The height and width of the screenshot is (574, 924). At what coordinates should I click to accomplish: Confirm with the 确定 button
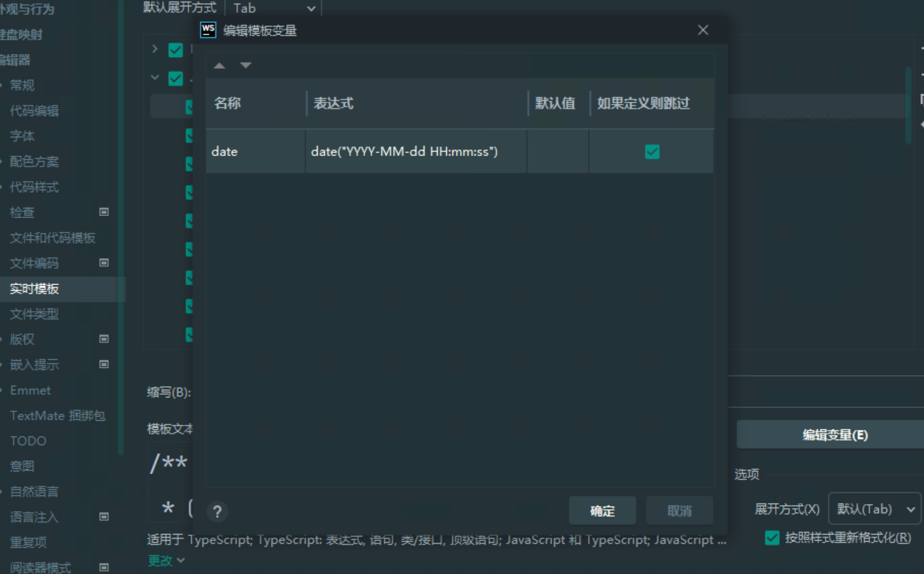click(x=603, y=511)
